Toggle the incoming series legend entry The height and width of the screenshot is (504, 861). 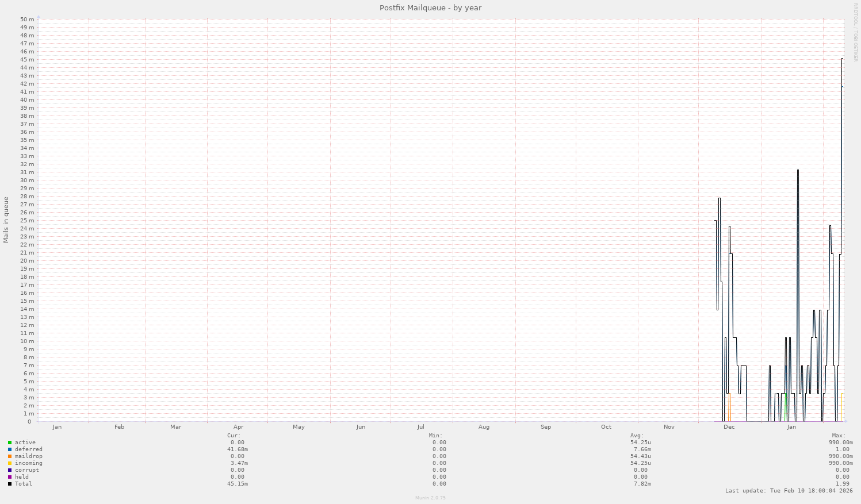28,463
